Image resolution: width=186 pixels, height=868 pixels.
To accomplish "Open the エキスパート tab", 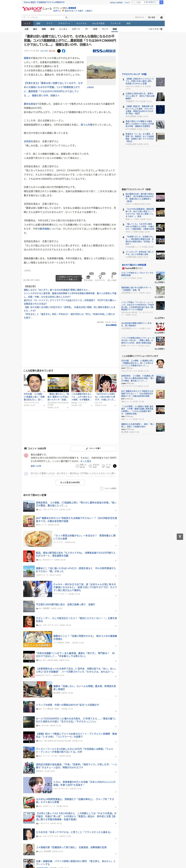I will coord(64,24).
